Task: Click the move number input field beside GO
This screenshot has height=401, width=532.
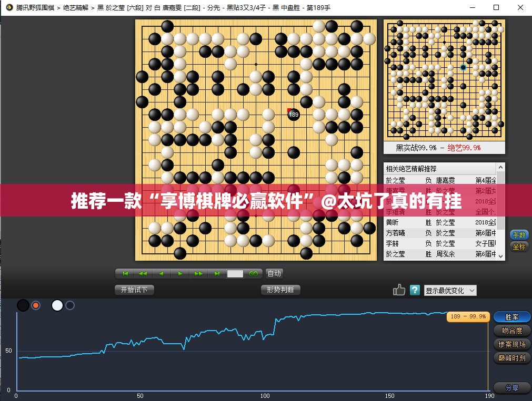Action: pyautogui.click(x=236, y=273)
